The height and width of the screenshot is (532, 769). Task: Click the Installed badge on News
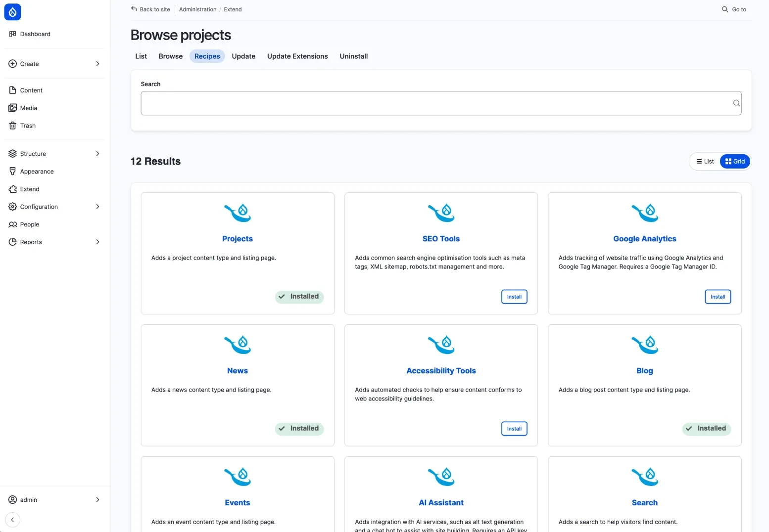click(x=299, y=429)
